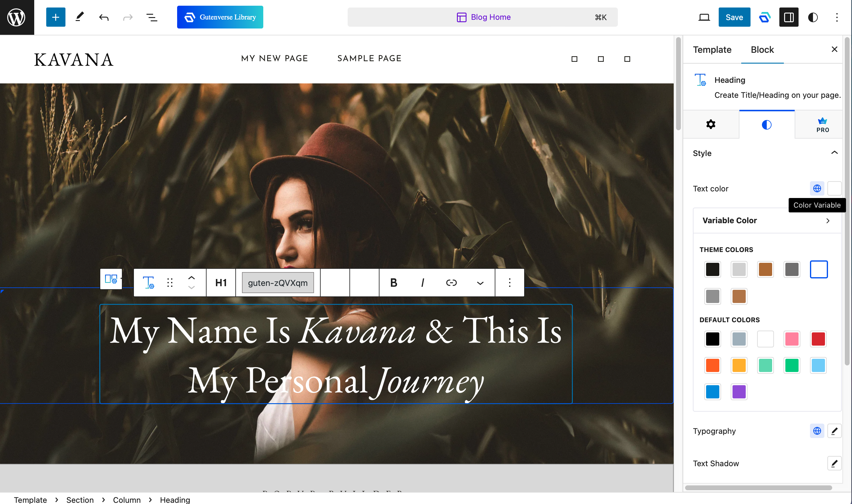The height and width of the screenshot is (504, 852).
Task: Click the link icon in block toolbar
Action: [451, 283]
